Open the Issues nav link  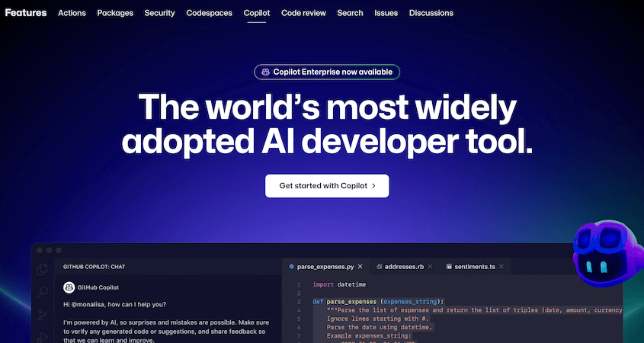(386, 13)
